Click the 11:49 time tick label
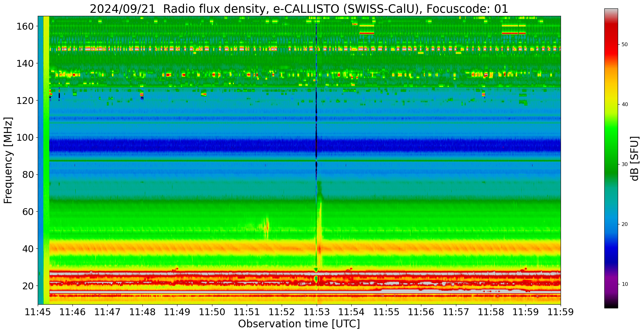Viewport: 644px width, 333px height. point(177,312)
